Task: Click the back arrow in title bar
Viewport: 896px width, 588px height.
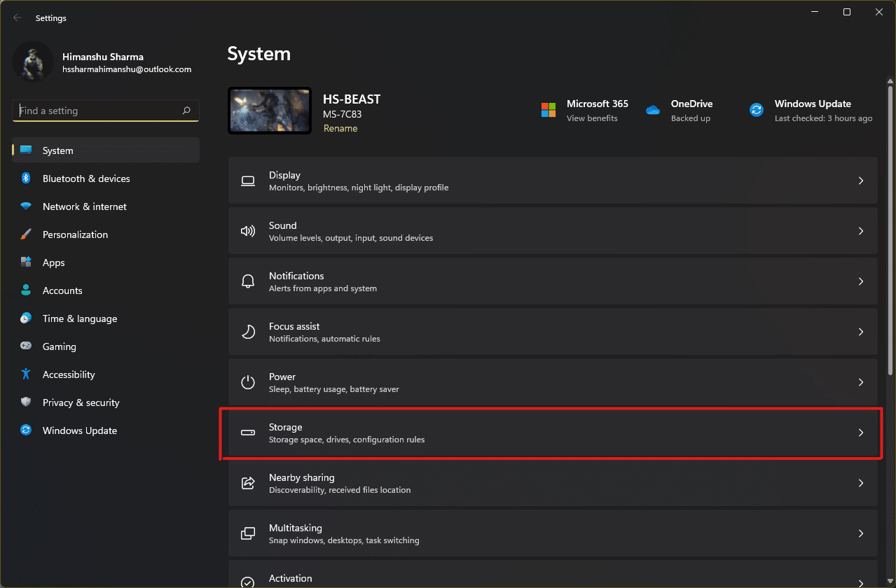Action: (18, 17)
